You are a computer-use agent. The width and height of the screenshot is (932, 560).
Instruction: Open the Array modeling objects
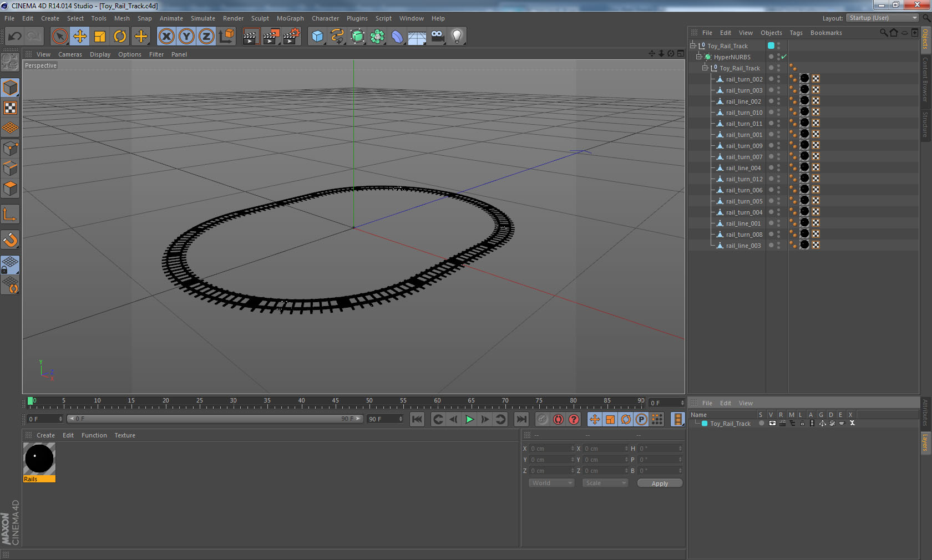tap(377, 37)
